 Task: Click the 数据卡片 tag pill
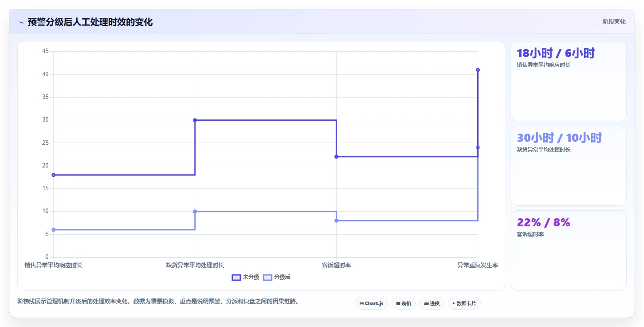pos(464,303)
